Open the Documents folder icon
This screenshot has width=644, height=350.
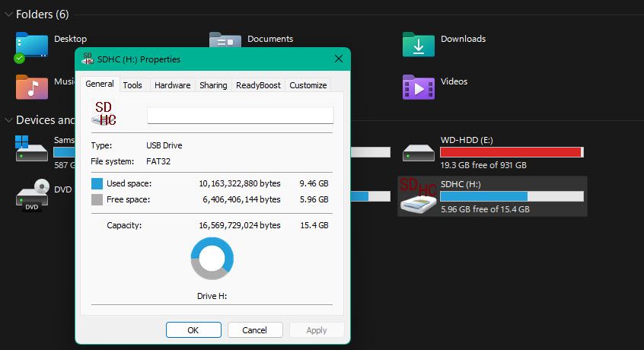coord(225,40)
